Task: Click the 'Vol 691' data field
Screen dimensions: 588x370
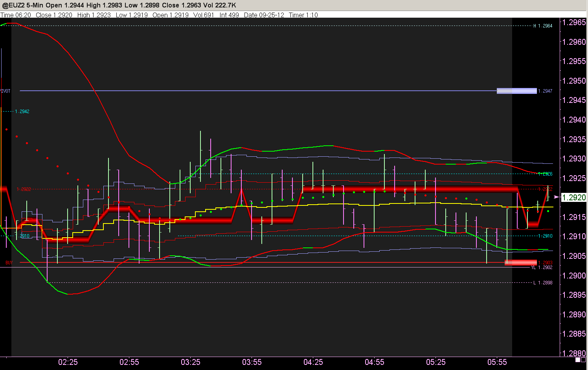Action: click(204, 15)
